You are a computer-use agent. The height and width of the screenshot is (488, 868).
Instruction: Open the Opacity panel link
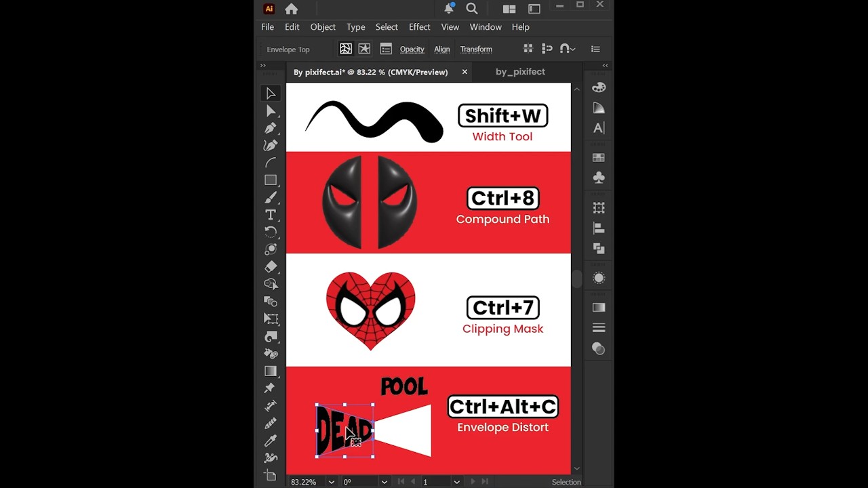pos(412,49)
